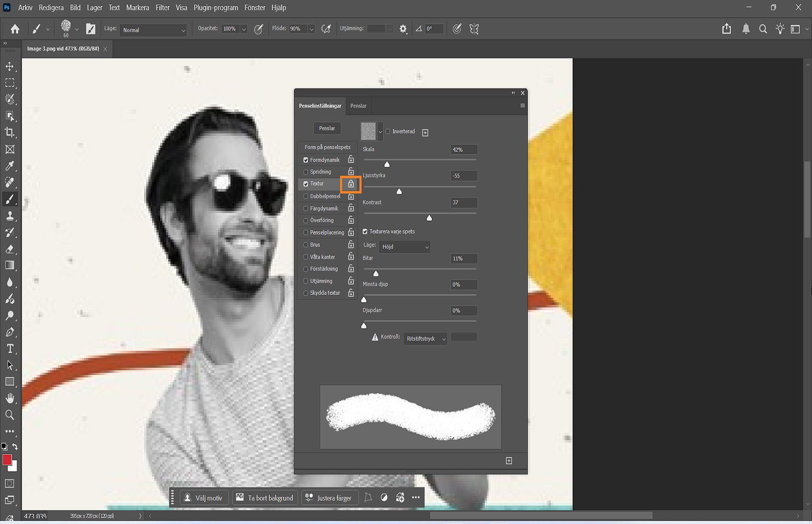Select the Eraser tool
812x524 pixels.
click(10, 250)
